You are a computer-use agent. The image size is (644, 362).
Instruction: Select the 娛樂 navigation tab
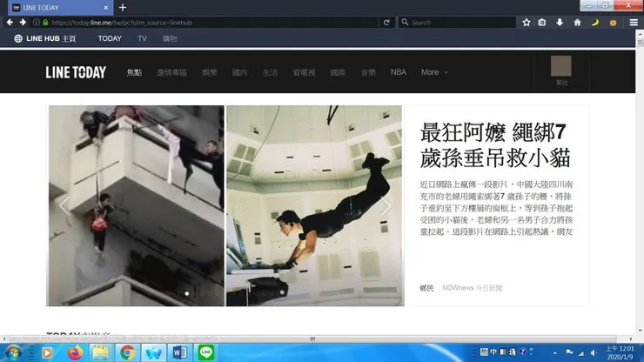[210, 72]
